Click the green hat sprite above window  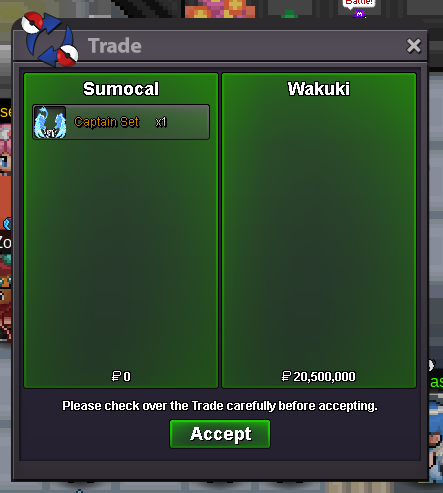(x=289, y=14)
